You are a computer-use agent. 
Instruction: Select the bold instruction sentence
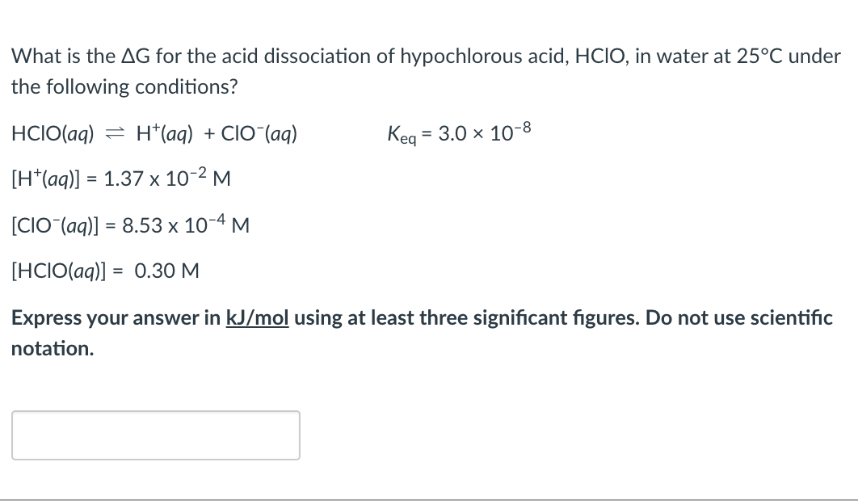point(420,331)
